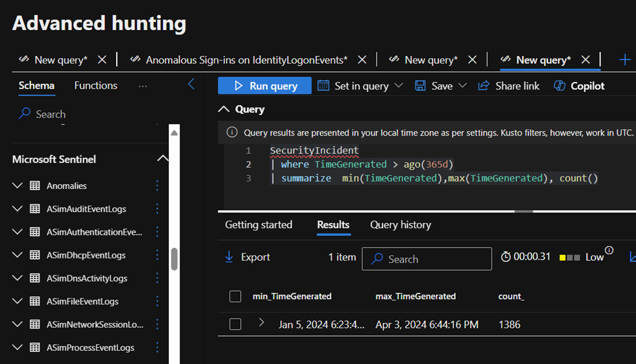
Task: Close the Anomalous Sign-ins query tab
Action: coord(362,60)
